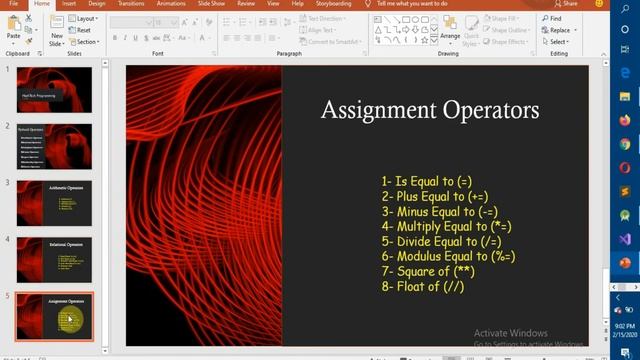Switch to the Animations tab
This screenshot has height=360, width=640.
(x=171, y=4)
